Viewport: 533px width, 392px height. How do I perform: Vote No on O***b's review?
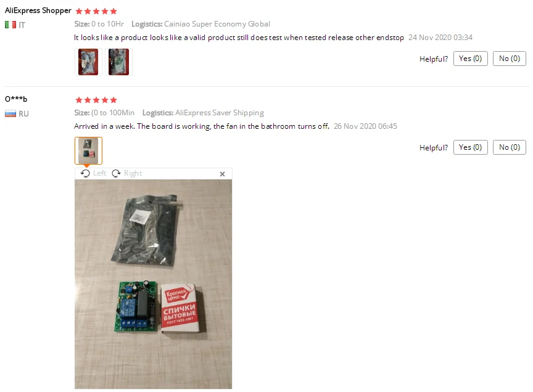coord(509,147)
